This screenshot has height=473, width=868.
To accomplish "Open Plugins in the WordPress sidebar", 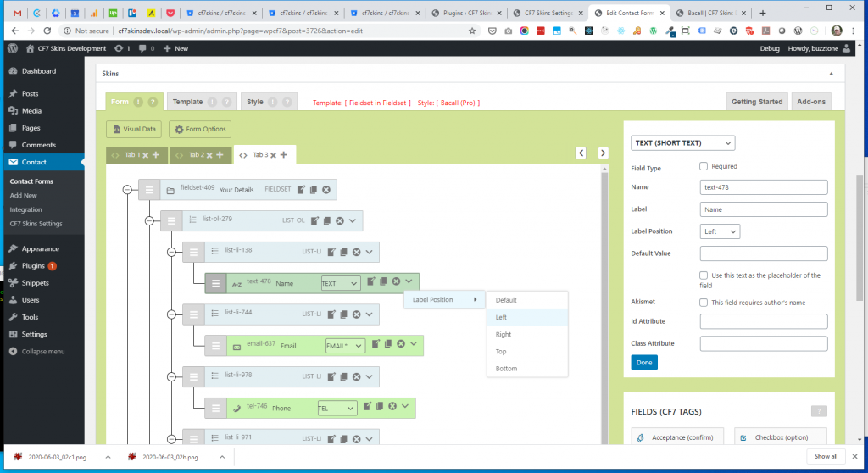I will tap(34, 265).
